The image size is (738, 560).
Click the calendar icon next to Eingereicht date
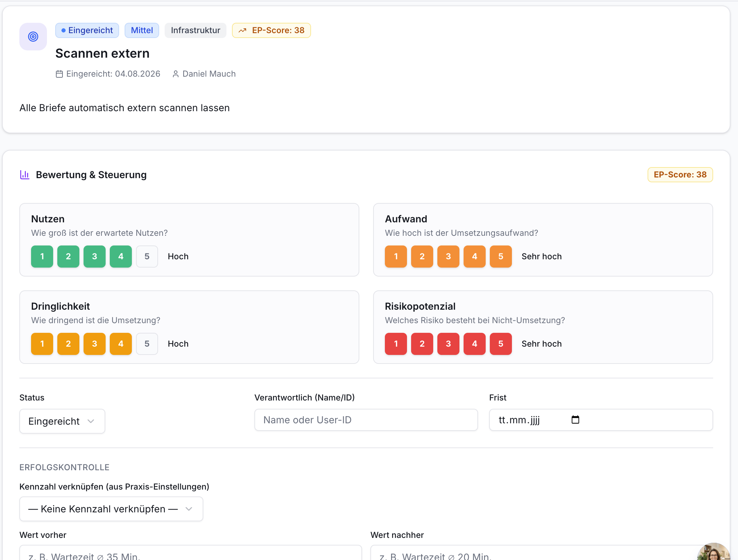(x=59, y=74)
